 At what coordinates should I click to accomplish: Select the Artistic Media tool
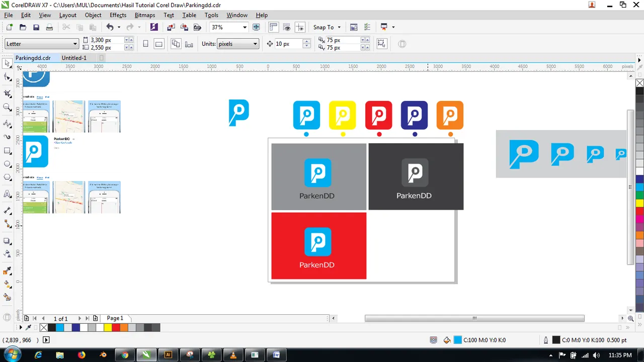pos(7,137)
